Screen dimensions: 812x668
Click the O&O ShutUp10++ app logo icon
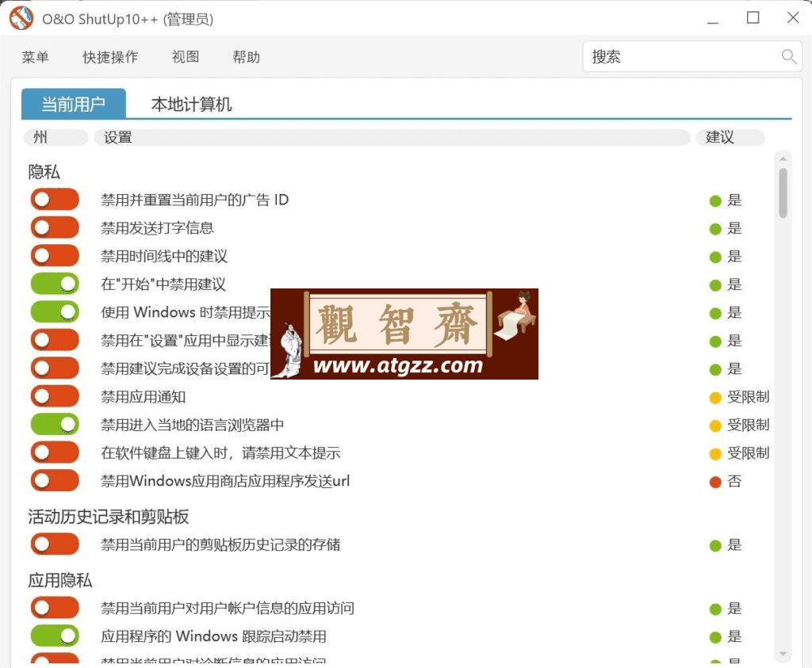coord(21,18)
